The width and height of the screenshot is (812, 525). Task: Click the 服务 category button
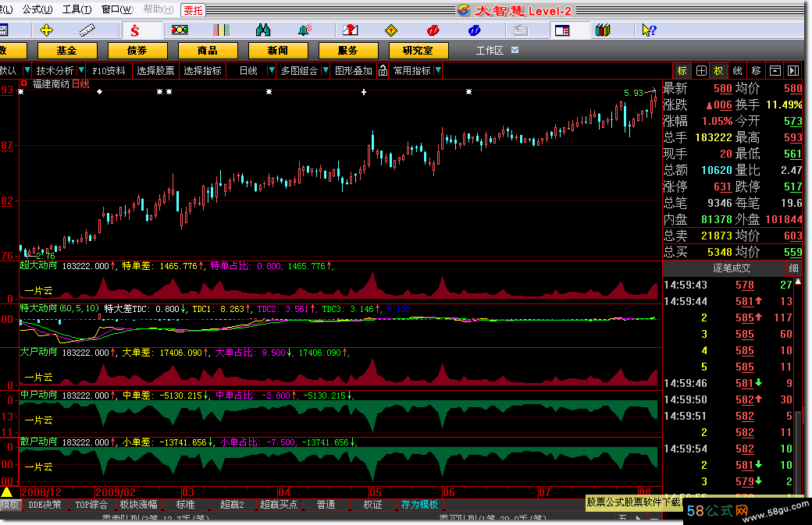[348, 51]
